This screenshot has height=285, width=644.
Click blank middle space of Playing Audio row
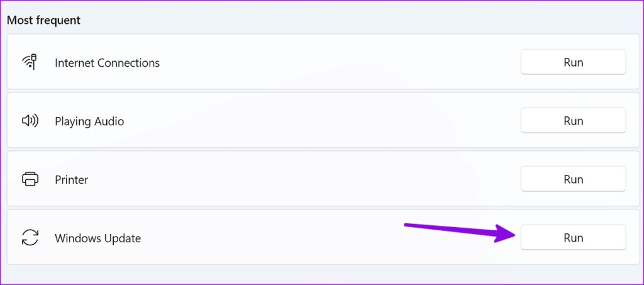click(x=321, y=121)
